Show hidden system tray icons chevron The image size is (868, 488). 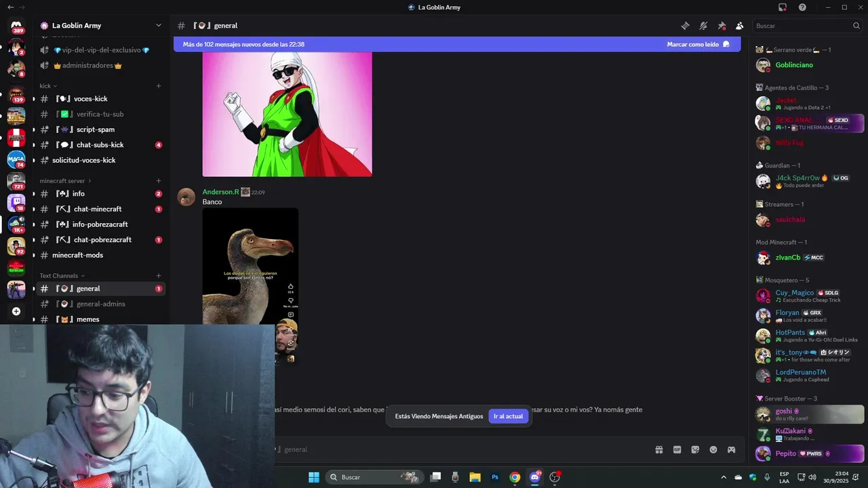pyautogui.click(x=724, y=477)
